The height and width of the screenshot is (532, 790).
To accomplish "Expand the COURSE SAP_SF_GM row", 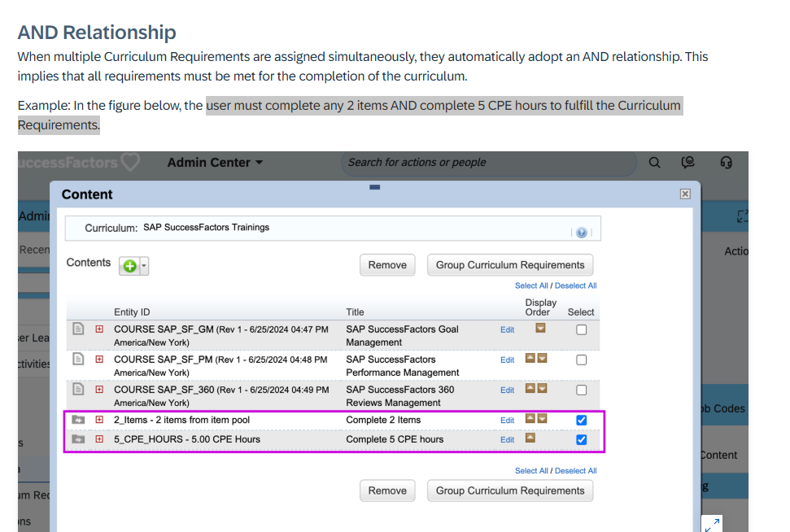I will pos(99,329).
